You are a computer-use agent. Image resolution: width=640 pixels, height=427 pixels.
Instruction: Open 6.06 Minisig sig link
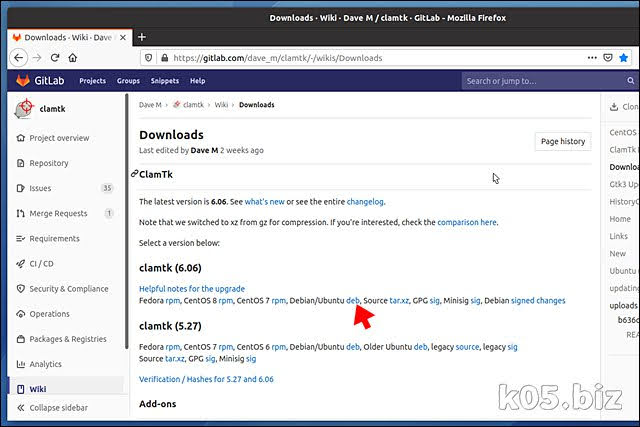476,301
